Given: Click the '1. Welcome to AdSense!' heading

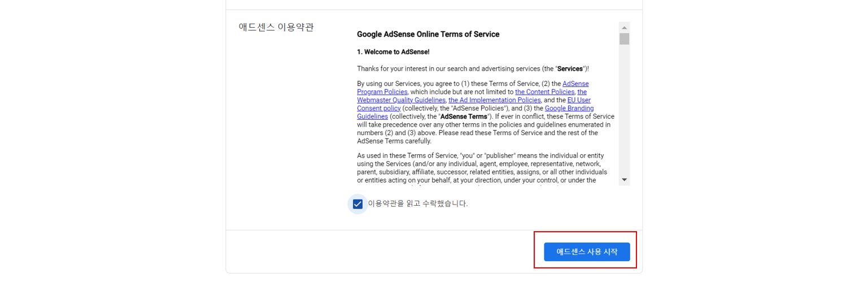Looking at the screenshot, I should click(x=393, y=51).
